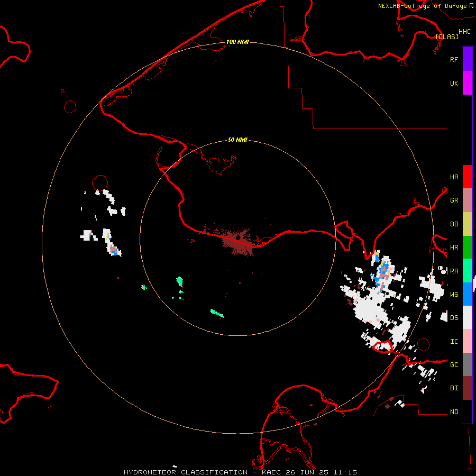Click the UK legend label
476x476 pixels.
click(454, 83)
